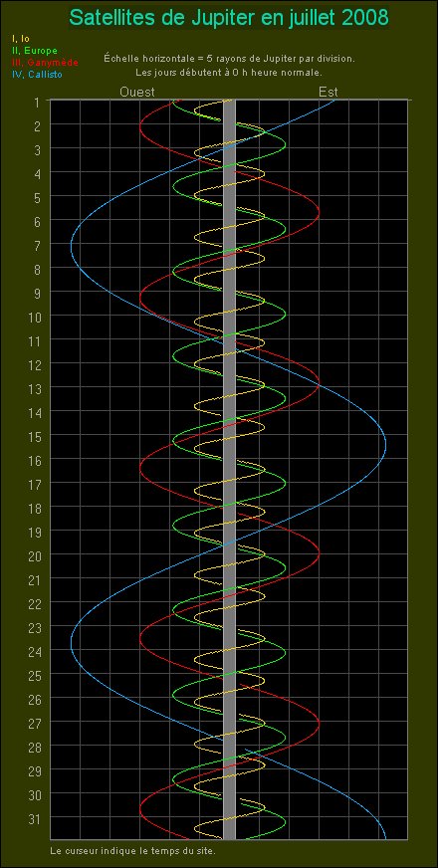This screenshot has width=438, height=868.
Task: Click the chart title 'Satellites de Jupiter en juillet 2008'
Action: [229, 18]
